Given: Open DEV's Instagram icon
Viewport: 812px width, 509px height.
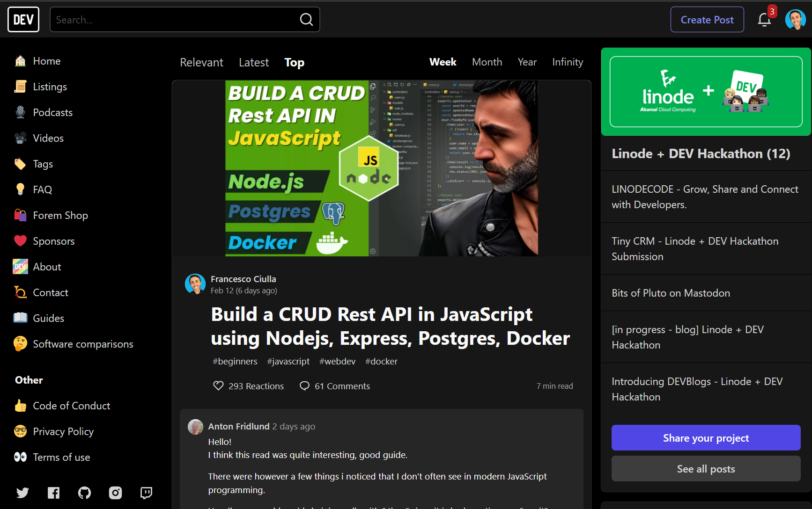Looking at the screenshot, I should [x=115, y=493].
